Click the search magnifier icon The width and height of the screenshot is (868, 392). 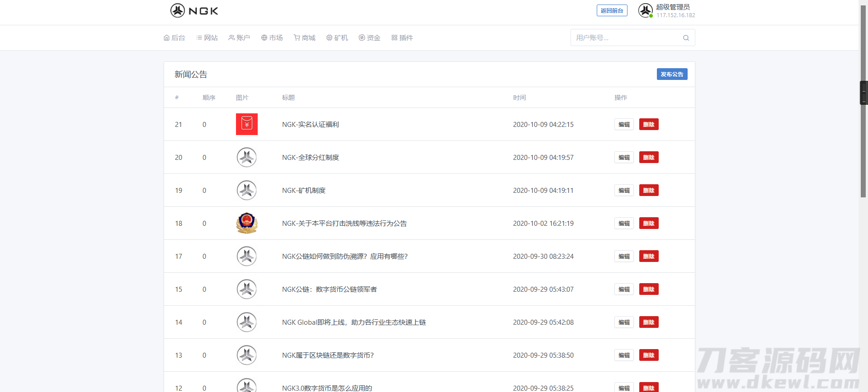(x=686, y=38)
